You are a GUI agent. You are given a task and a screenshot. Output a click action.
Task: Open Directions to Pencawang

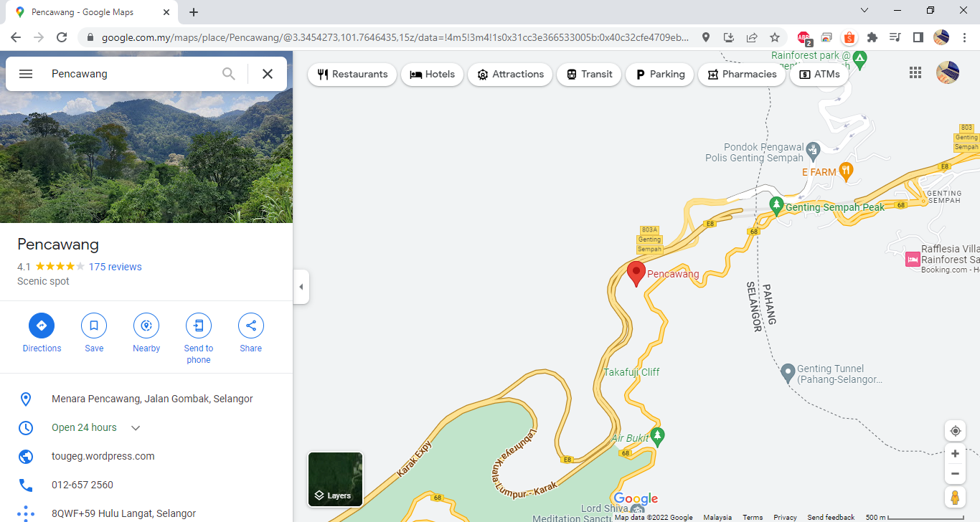[42, 334]
